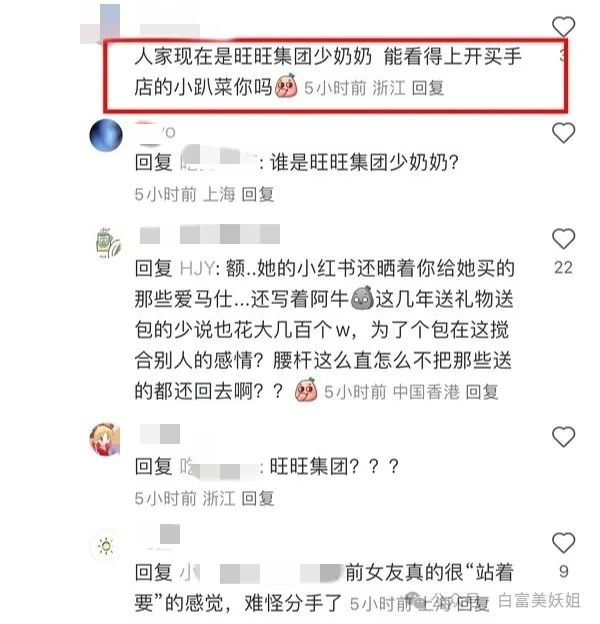600x624 pixels.
Task: Like the highlighted 旺旺集团少奶奶 comment
Action: [563, 27]
